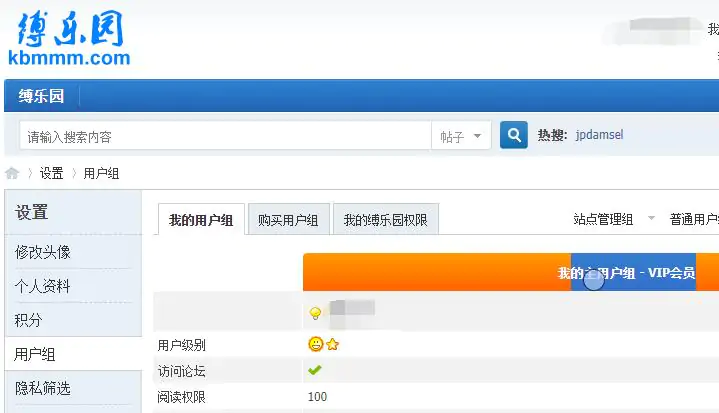Open the 缚乐园 navigation bar item

point(41,96)
